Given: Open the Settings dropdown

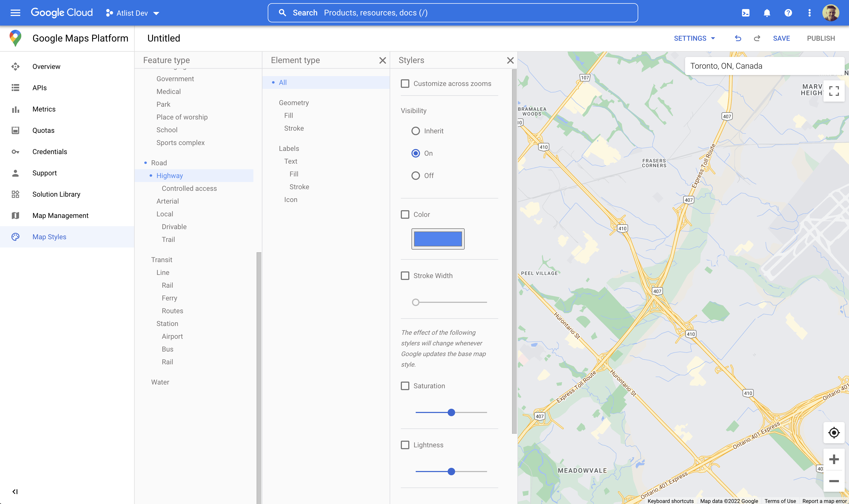Looking at the screenshot, I should point(694,38).
